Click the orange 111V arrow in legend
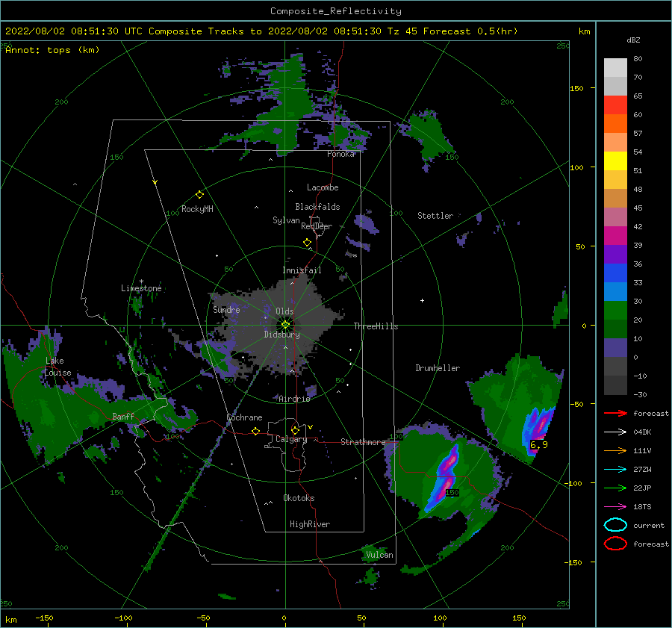This screenshot has height=628, width=672. 615,450
